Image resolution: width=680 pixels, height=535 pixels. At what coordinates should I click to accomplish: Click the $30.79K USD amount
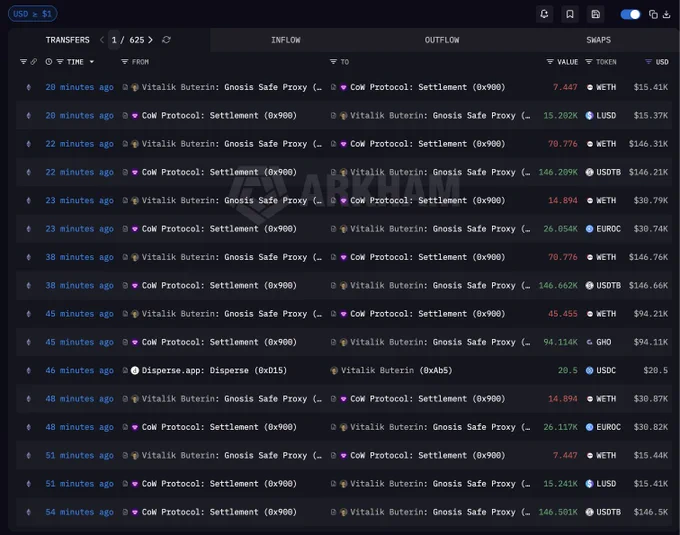point(651,200)
